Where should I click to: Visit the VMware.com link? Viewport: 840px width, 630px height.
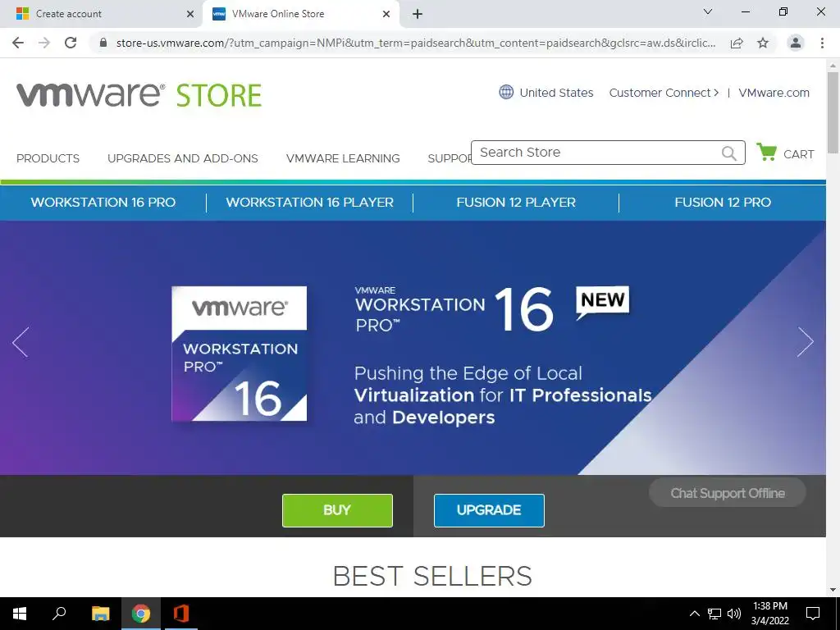[x=774, y=93]
